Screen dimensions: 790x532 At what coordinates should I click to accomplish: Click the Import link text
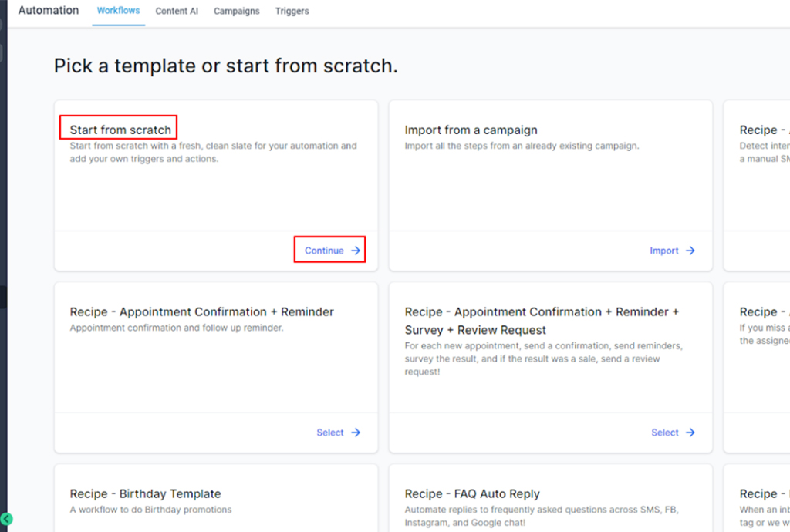point(663,251)
